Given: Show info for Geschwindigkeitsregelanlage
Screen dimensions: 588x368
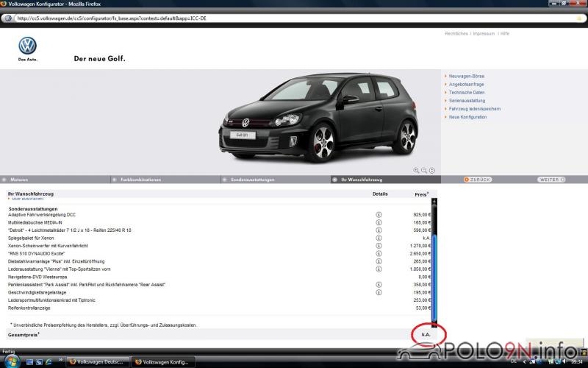Looking at the screenshot, I should [379, 292].
